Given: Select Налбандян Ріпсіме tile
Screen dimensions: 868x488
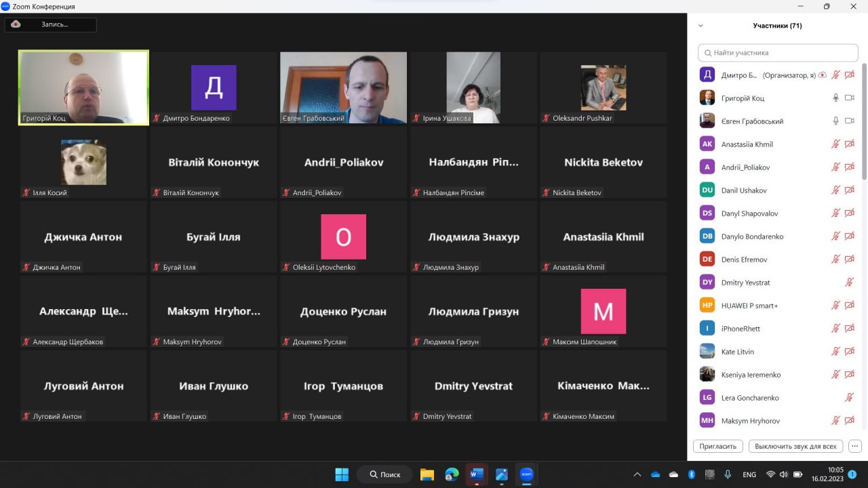Looking at the screenshot, I should click(473, 163).
